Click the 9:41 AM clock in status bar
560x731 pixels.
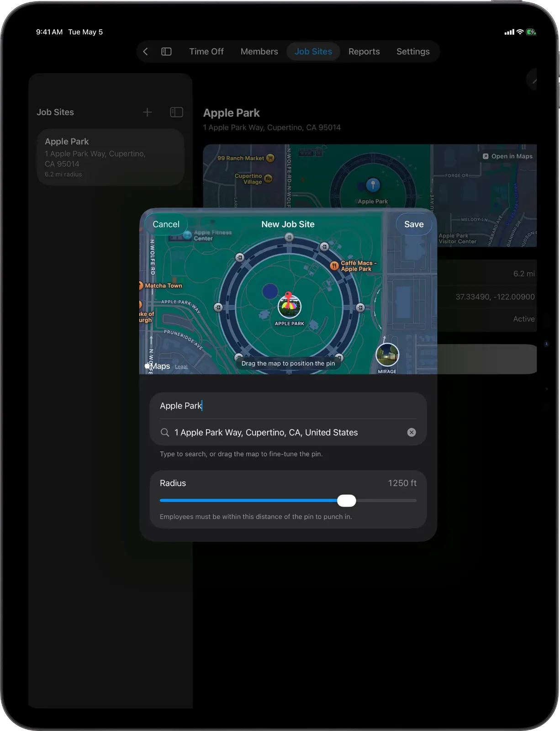49,32
